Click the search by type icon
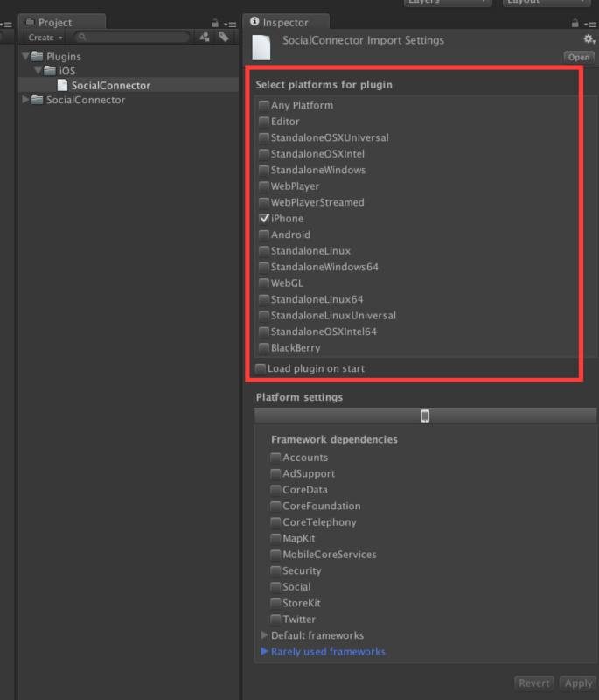 205,38
